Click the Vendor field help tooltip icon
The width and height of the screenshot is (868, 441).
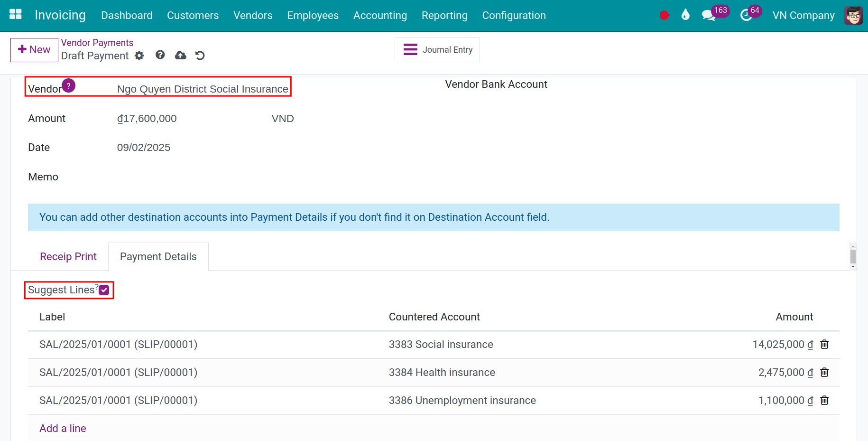coord(69,85)
